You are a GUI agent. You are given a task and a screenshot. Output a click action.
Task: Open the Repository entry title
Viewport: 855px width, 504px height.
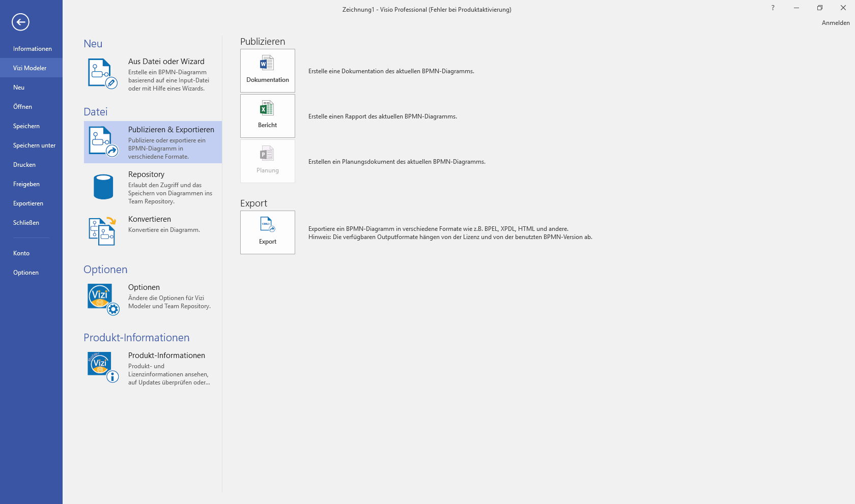147,174
